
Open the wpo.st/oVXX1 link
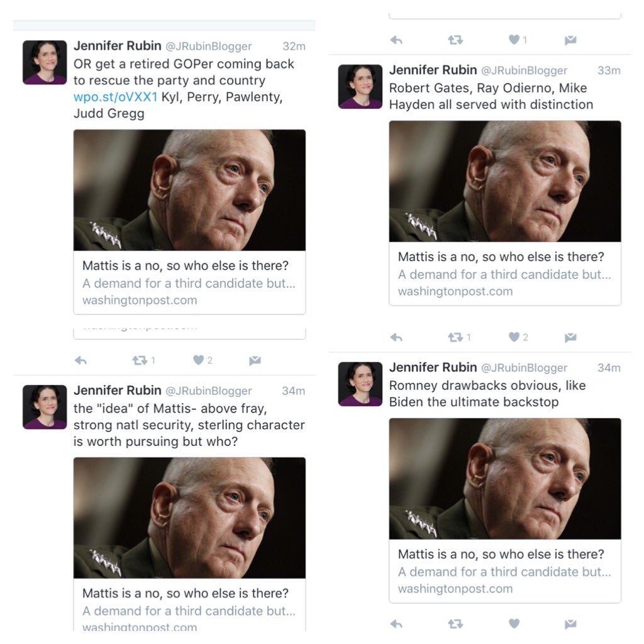pyautogui.click(x=116, y=97)
